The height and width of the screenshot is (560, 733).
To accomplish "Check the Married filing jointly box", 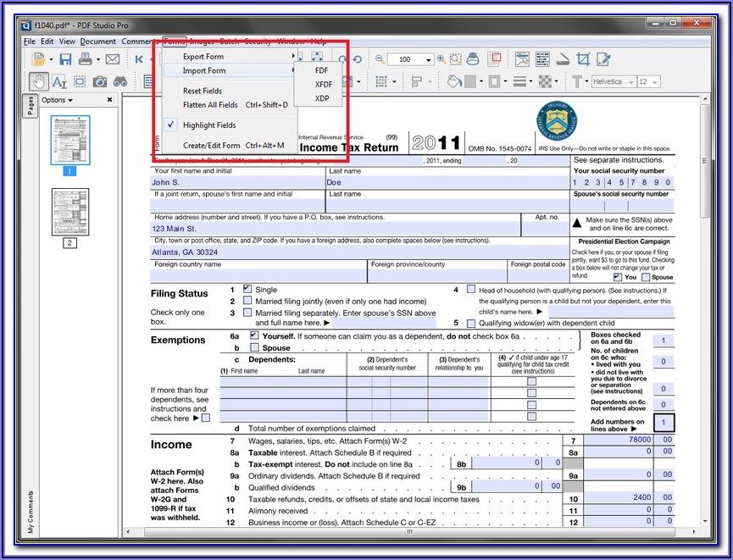I will point(247,301).
